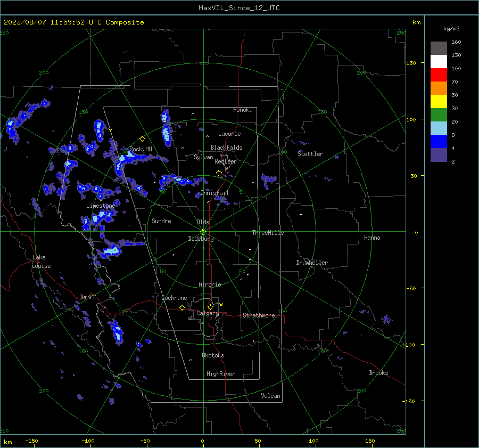Click the radar center diamond between Olds and Didsbury
The image size is (479, 448).
pyautogui.click(x=203, y=232)
